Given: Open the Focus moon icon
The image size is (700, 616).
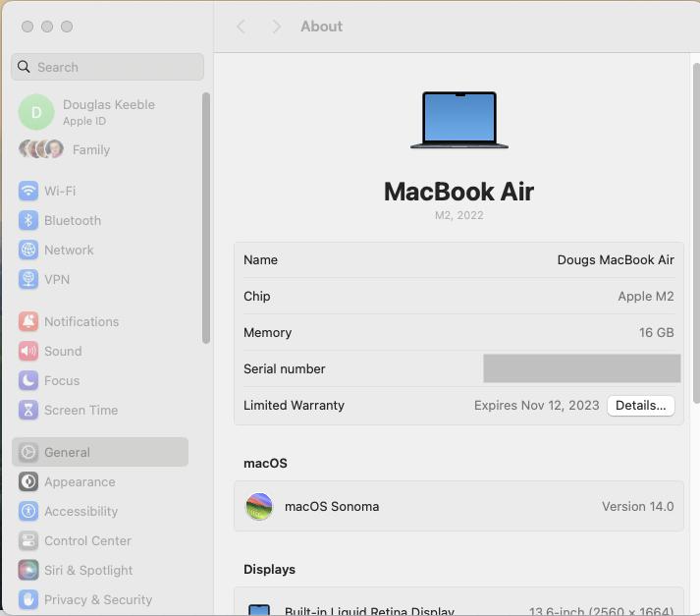Looking at the screenshot, I should [x=28, y=380].
